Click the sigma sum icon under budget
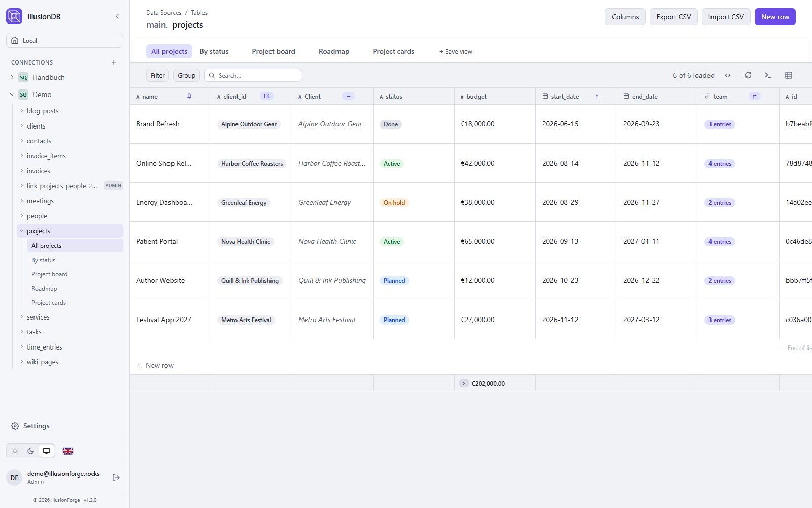This screenshot has height=508, width=812. pos(464,384)
